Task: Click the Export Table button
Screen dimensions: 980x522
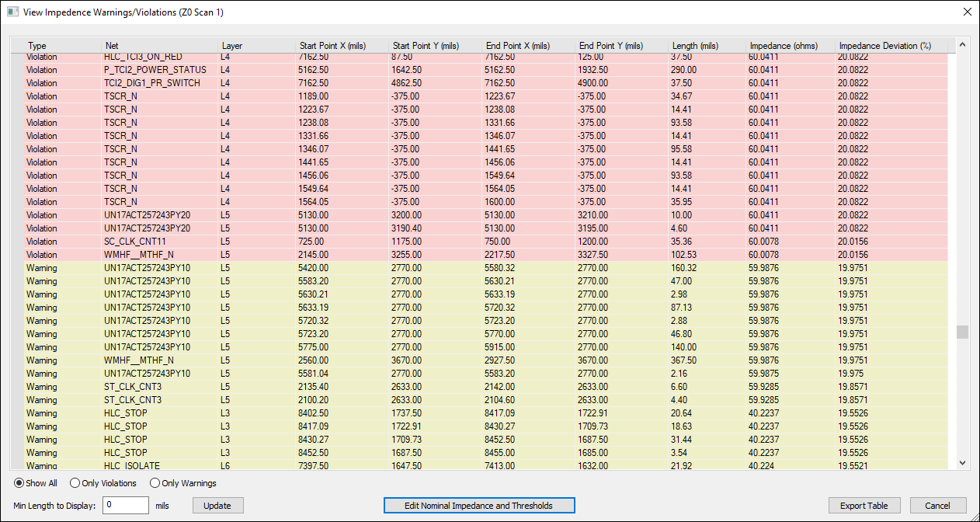Action: click(x=864, y=505)
